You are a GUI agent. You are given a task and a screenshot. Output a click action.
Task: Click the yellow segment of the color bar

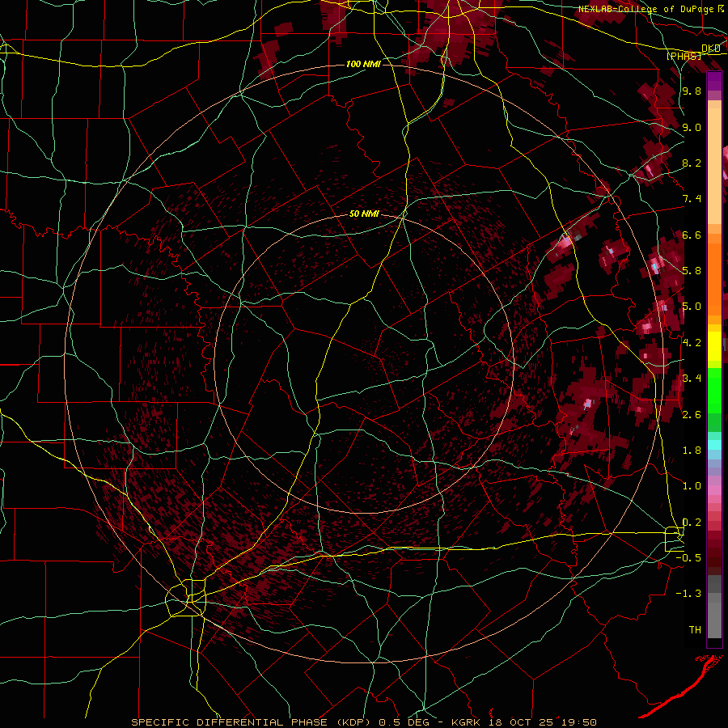pyautogui.click(x=714, y=346)
